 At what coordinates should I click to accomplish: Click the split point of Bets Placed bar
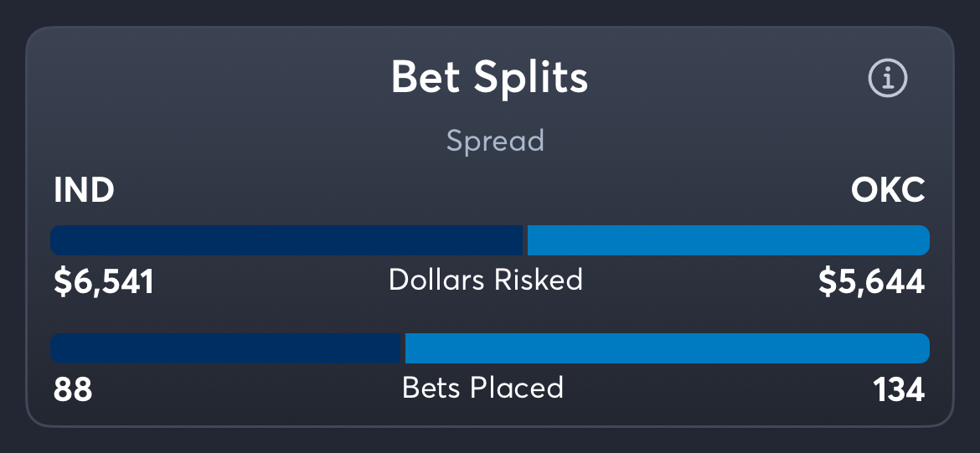pos(405,348)
